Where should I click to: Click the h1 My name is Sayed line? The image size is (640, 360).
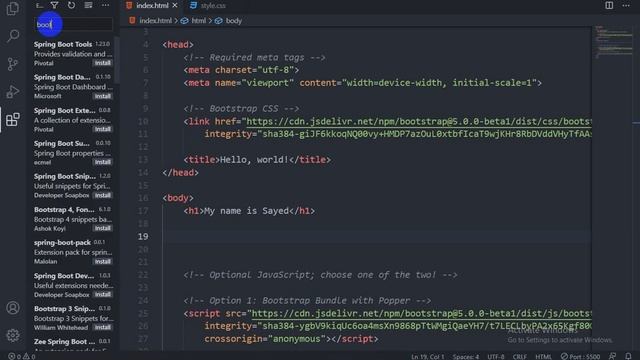click(x=249, y=211)
